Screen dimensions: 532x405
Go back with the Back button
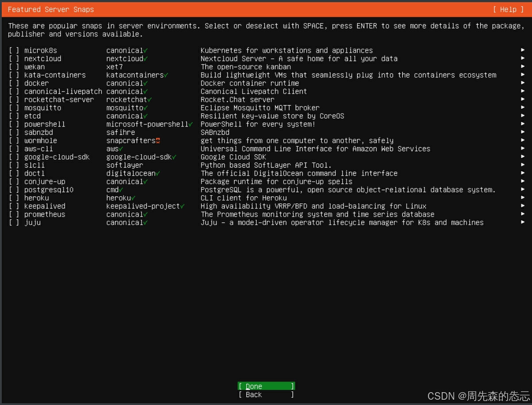tap(266, 394)
